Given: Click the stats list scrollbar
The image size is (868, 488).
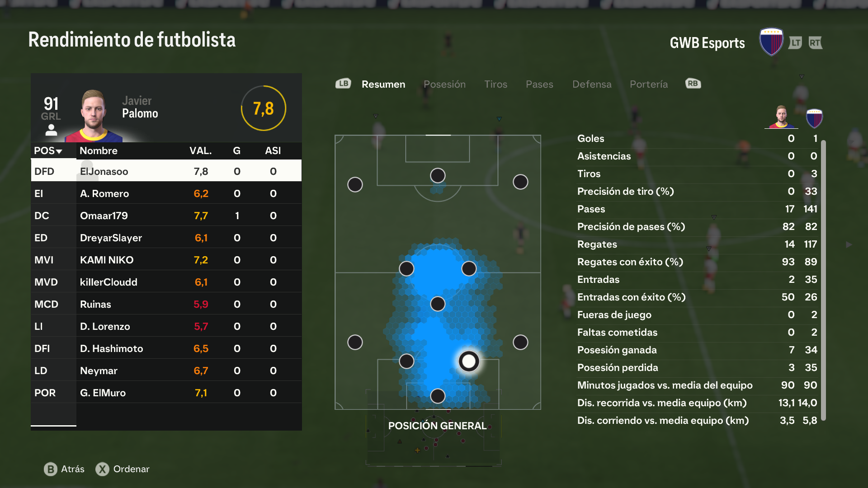Looking at the screenshot, I should (824, 280).
